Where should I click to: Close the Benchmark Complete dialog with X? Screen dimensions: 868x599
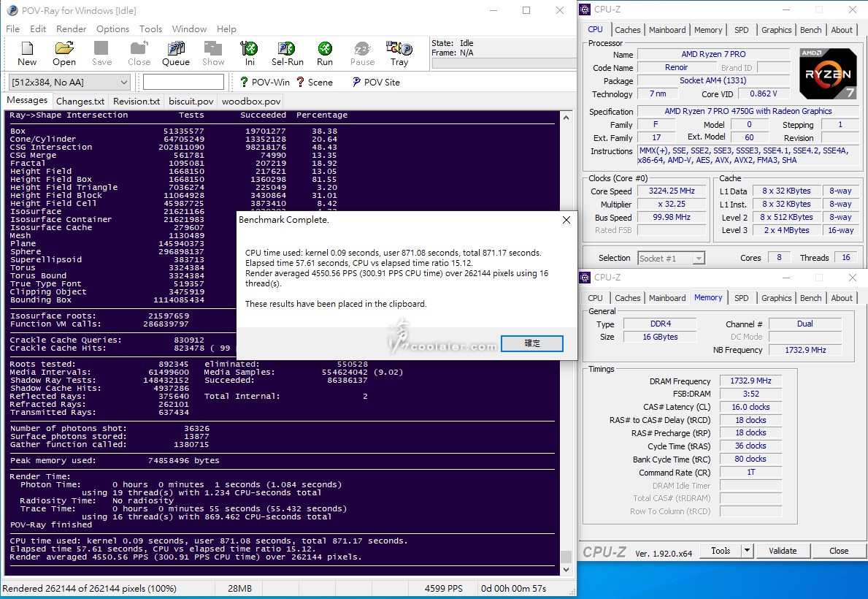[566, 220]
